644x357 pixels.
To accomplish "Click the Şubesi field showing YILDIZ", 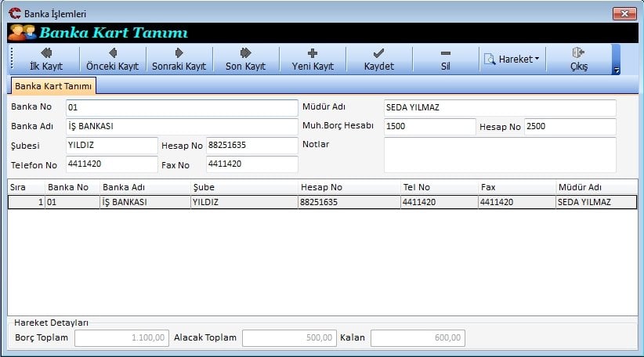I will click(111, 146).
